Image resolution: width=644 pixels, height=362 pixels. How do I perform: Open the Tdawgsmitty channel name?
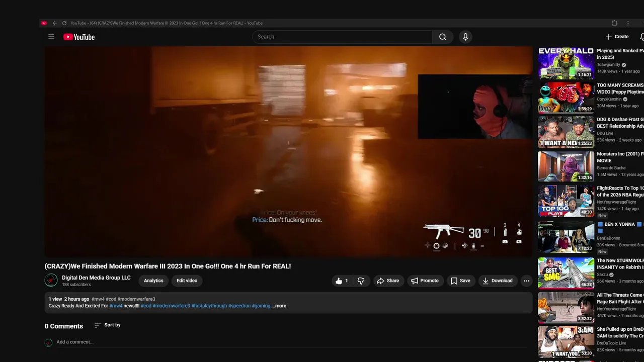coord(608,65)
